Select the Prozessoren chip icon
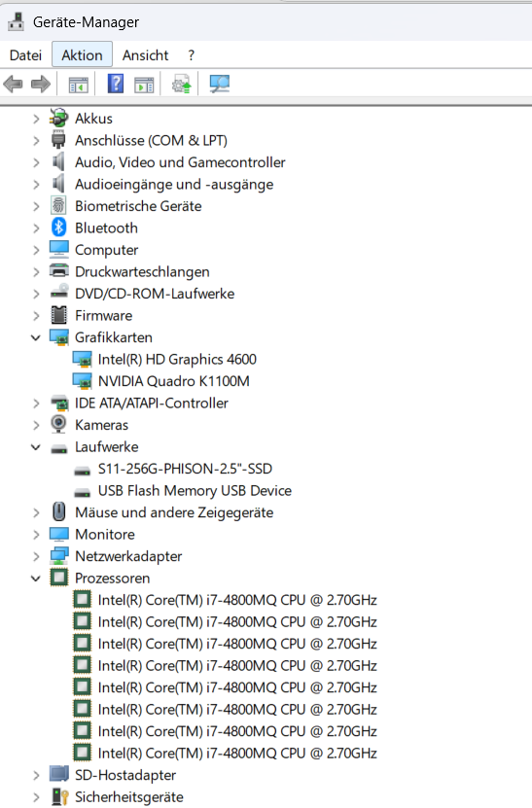Image resolution: width=532 pixels, height=808 pixels. (58, 578)
